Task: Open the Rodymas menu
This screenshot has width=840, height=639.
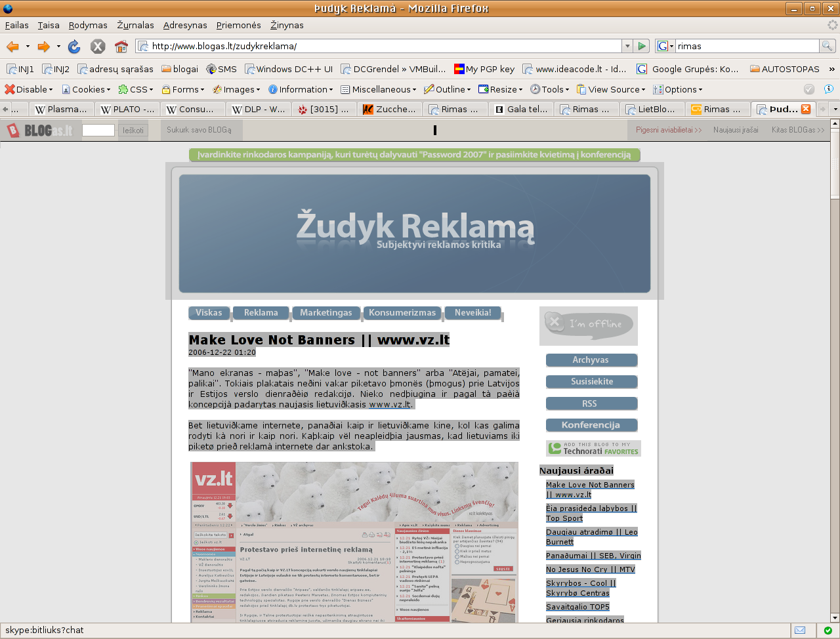Action: tap(88, 25)
